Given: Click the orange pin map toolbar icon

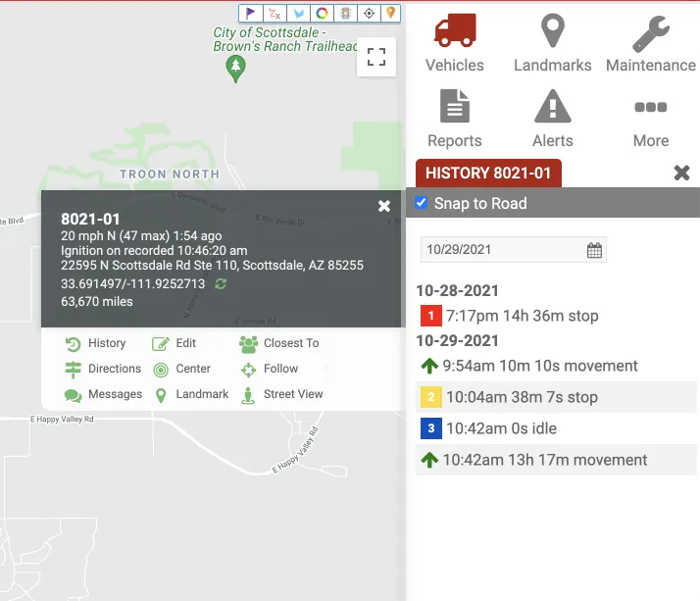Looking at the screenshot, I should click(x=390, y=14).
